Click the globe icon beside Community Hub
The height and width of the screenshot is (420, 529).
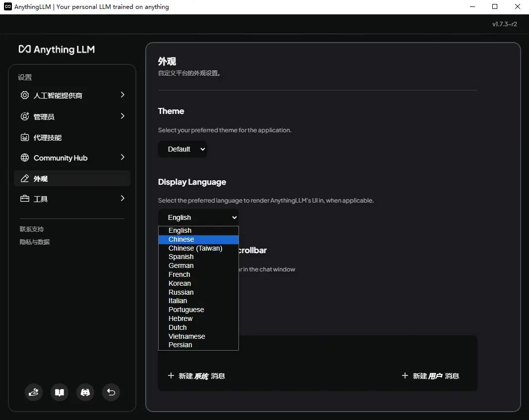[x=25, y=158]
